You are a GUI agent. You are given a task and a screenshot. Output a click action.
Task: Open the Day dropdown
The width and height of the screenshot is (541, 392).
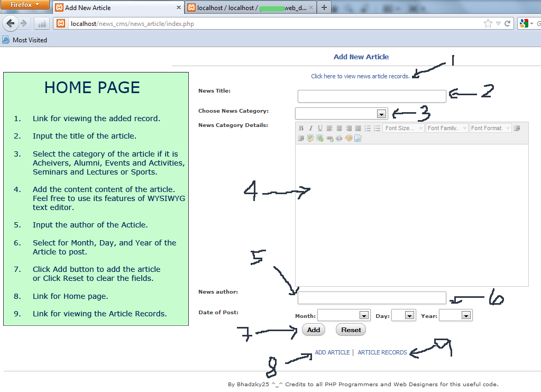pos(404,315)
